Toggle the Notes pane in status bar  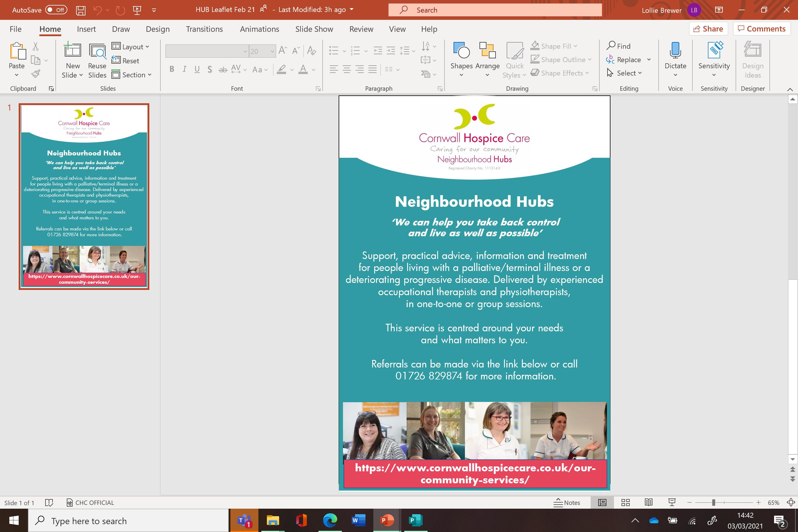567,503
